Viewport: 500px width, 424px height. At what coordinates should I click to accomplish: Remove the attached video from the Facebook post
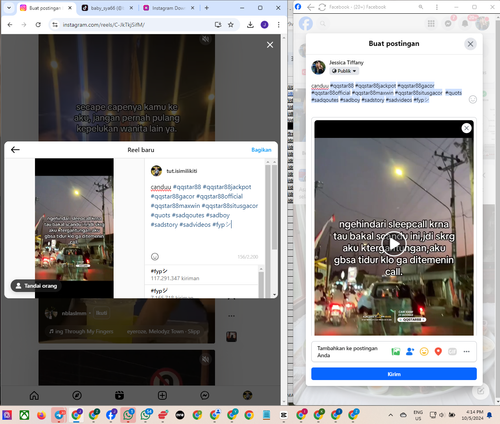pos(466,128)
